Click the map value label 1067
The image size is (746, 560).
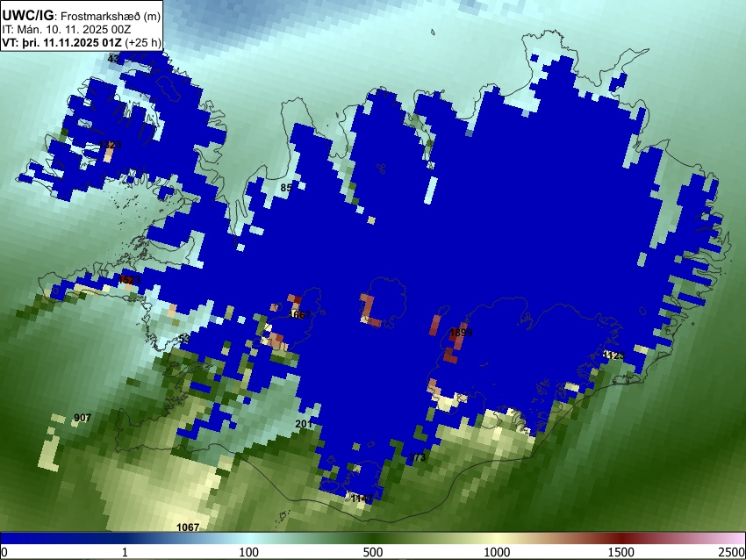pyautogui.click(x=188, y=528)
